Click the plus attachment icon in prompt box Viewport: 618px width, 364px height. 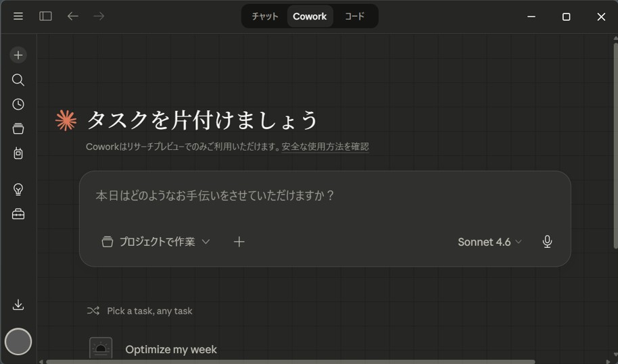coord(239,242)
